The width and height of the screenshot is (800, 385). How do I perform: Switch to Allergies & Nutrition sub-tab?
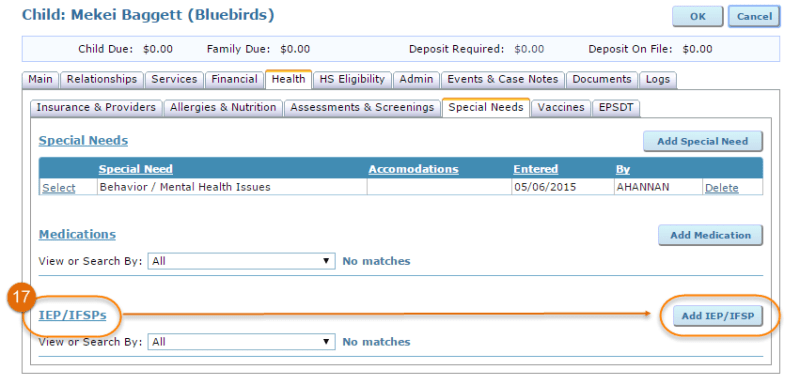point(223,108)
